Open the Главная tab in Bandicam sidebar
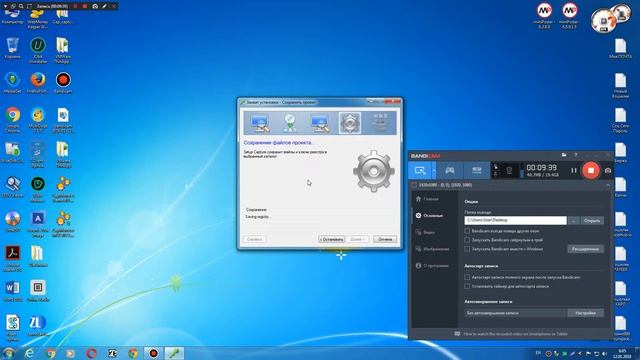This screenshot has width=640, height=360. tap(427, 199)
